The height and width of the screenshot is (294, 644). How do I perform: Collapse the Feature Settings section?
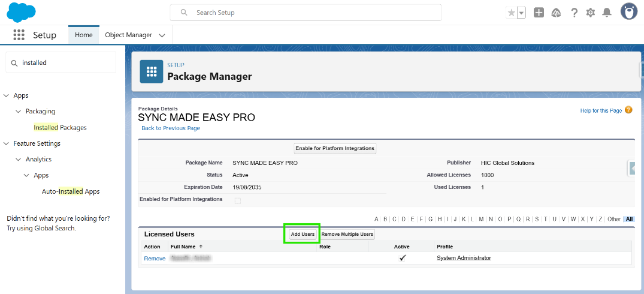click(7, 144)
